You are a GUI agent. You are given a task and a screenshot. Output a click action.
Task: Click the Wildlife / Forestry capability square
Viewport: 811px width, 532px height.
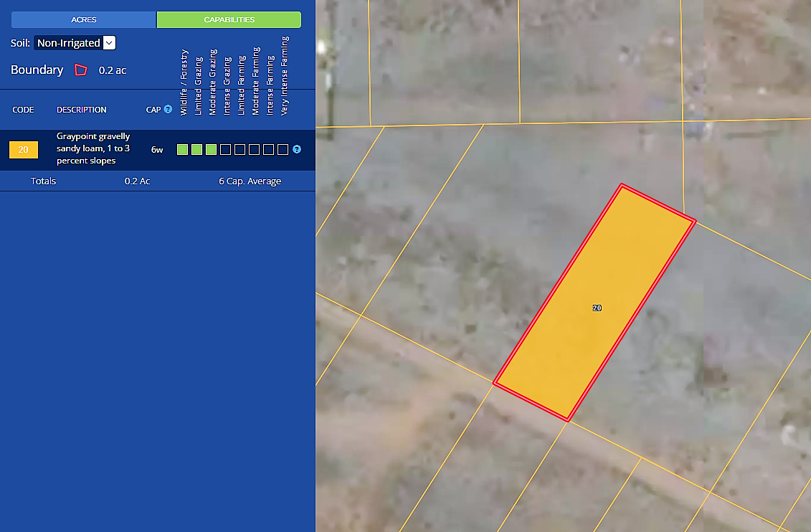[x=182, y=150]
